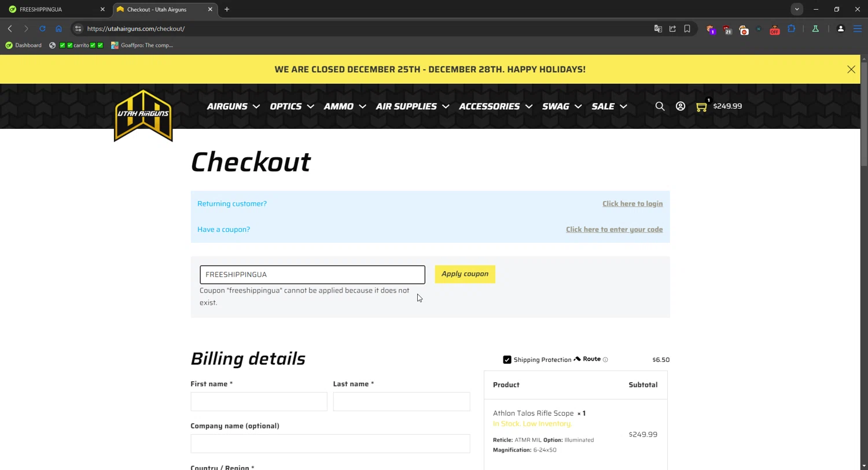
Task: Click the First name input field
Action: 259,402
